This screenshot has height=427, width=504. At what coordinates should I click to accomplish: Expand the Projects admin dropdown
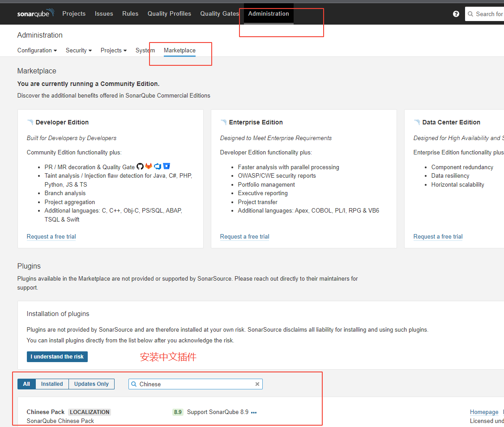113,51
